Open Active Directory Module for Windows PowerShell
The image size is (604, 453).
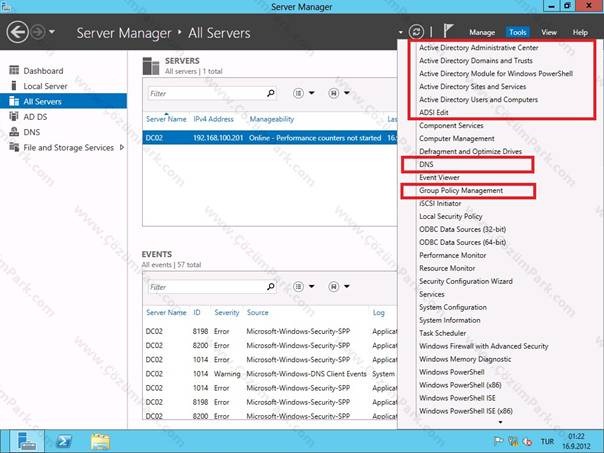point(496,74)
